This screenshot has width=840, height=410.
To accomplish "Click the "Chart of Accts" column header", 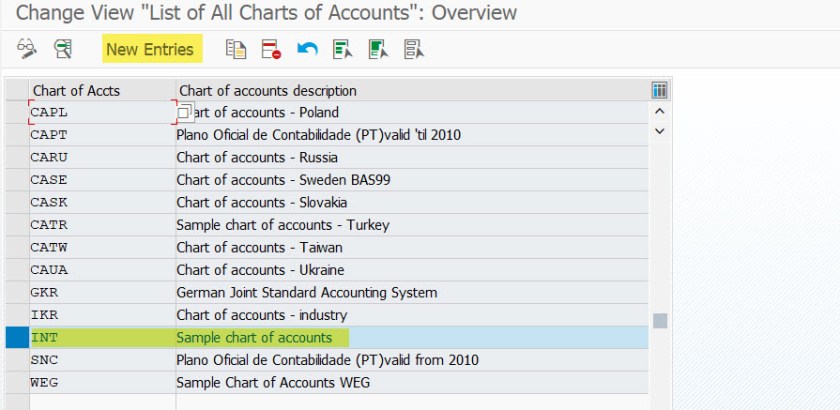I will [102, 90].
